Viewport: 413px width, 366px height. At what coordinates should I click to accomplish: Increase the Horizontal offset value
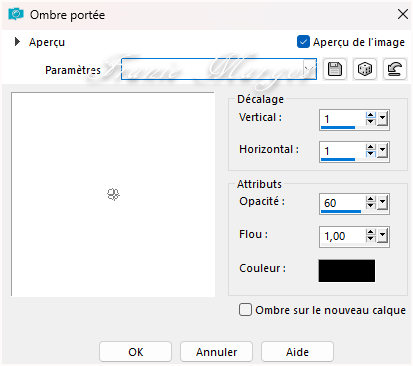(371, 147)
